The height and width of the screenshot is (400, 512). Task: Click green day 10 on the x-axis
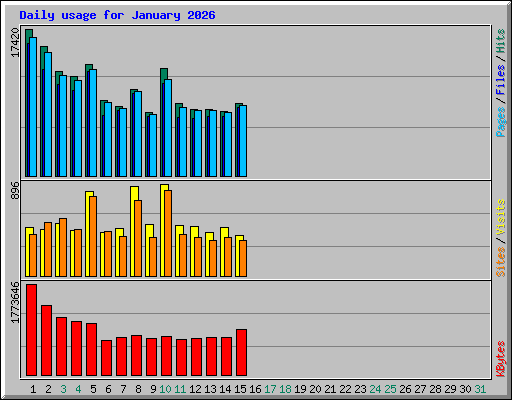click(x=165, y=389)
